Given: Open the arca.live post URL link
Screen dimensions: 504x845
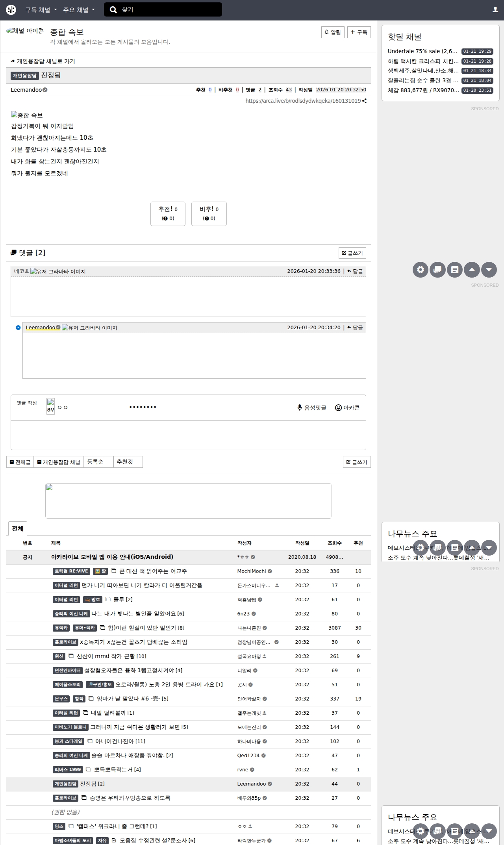Looking at the screenshot, I should [x=303, y=101].
